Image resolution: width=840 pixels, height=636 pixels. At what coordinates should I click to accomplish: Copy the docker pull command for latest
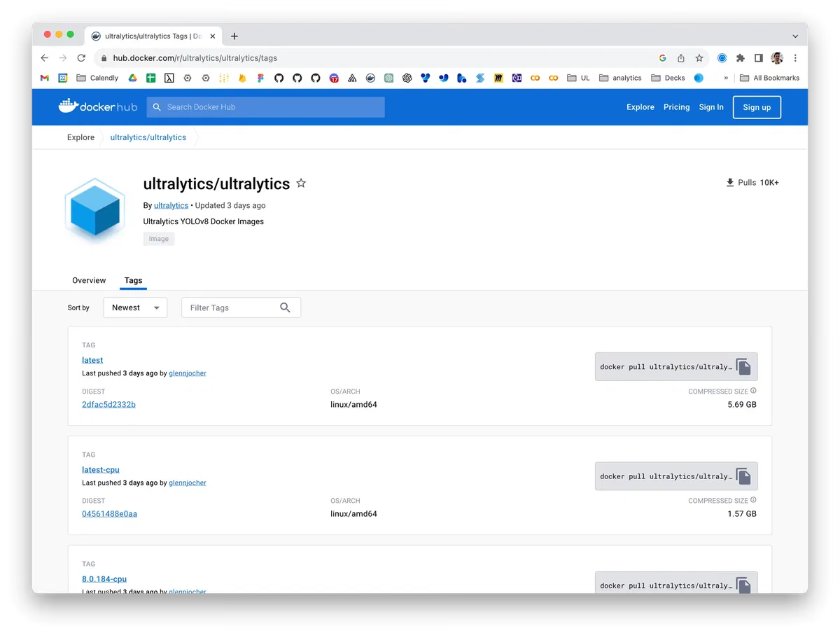743,367
